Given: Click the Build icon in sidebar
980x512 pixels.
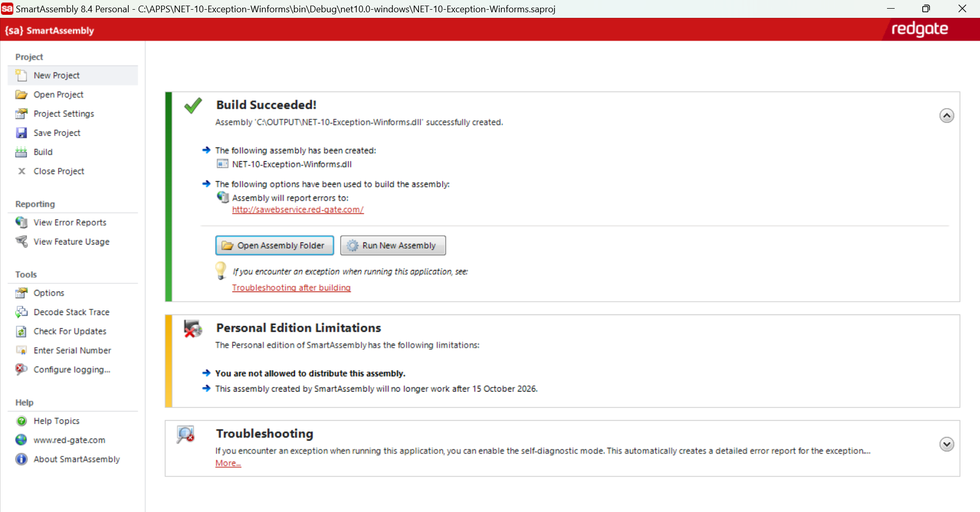Looking at the screenshot, I should click(21, 152).
